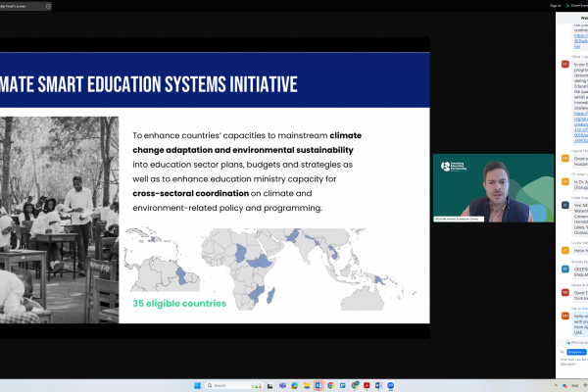This screenshot has width=588, height=392.
Task: Click the active highlighted app in taskbar
Action: click(x=318, y=385)
